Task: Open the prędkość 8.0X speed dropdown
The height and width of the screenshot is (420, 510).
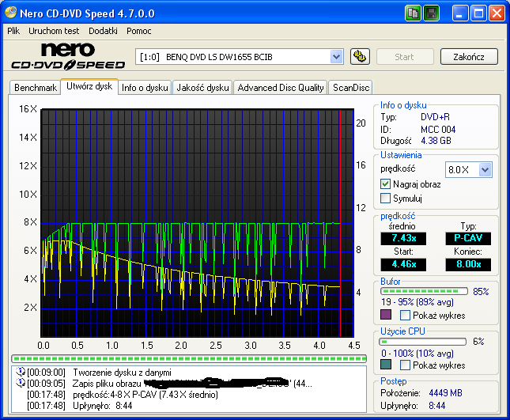Action: pyautogui.click(x=485, y=169)
